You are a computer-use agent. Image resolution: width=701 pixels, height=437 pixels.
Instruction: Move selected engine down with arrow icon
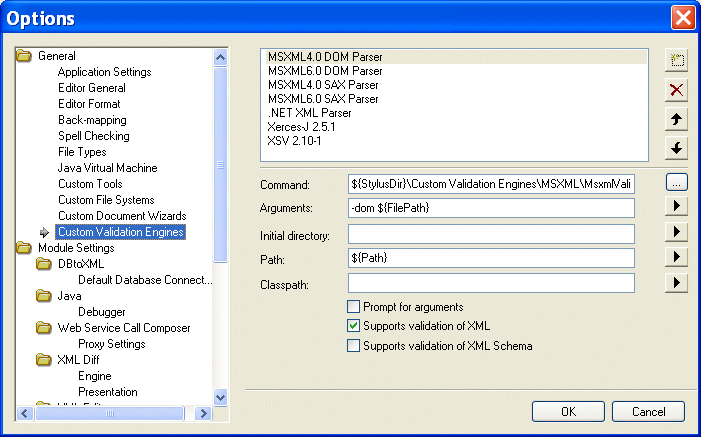point(677,148)
